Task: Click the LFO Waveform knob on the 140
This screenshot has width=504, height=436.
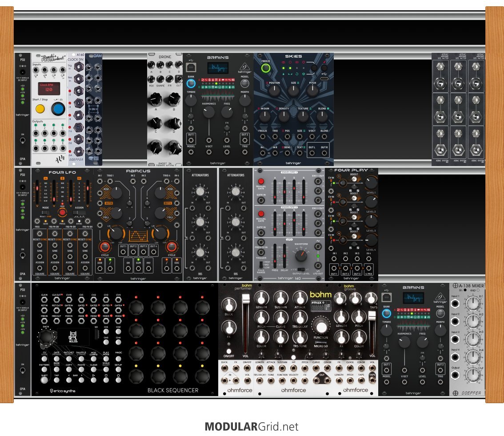Action: (301, 256)
